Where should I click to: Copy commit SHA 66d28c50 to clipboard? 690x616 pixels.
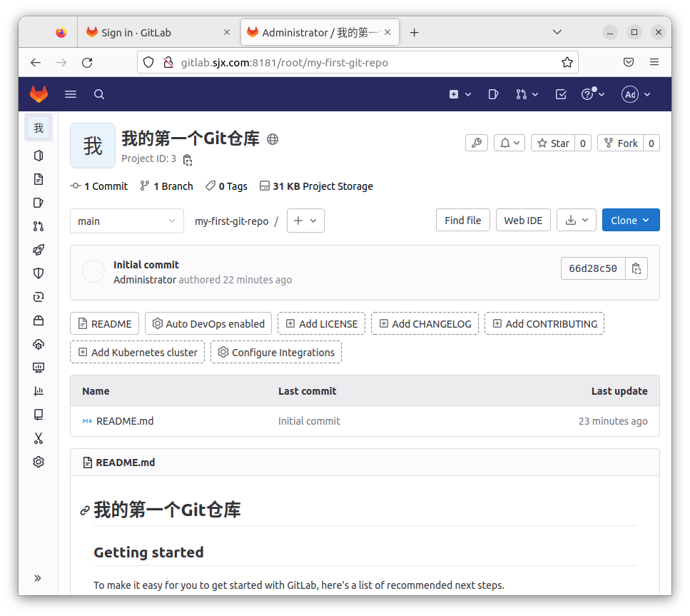[x=636, y=268]
